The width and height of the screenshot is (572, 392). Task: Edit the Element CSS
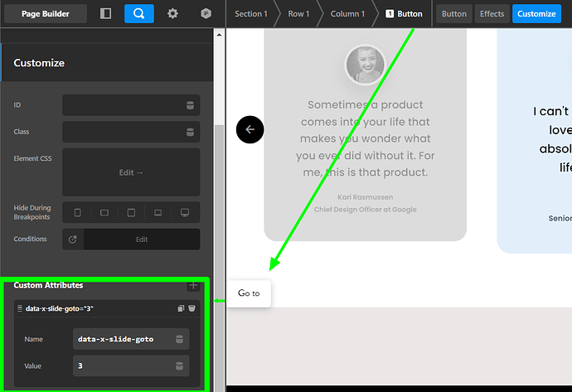coord(131,172)
